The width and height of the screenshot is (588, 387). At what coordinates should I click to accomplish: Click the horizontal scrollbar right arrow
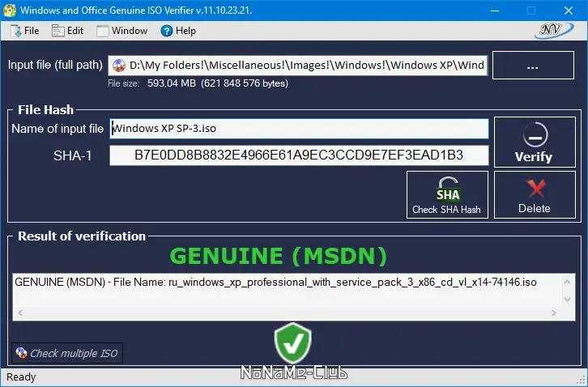tap(554, 313)
